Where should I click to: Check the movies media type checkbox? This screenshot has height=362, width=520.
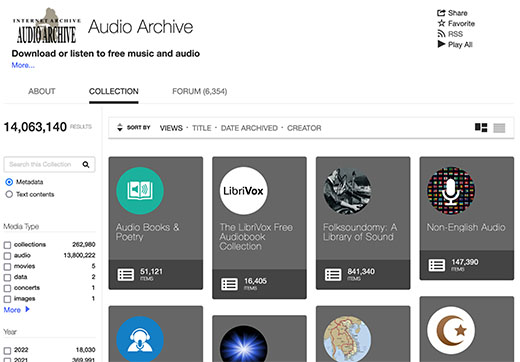(7, 267)
